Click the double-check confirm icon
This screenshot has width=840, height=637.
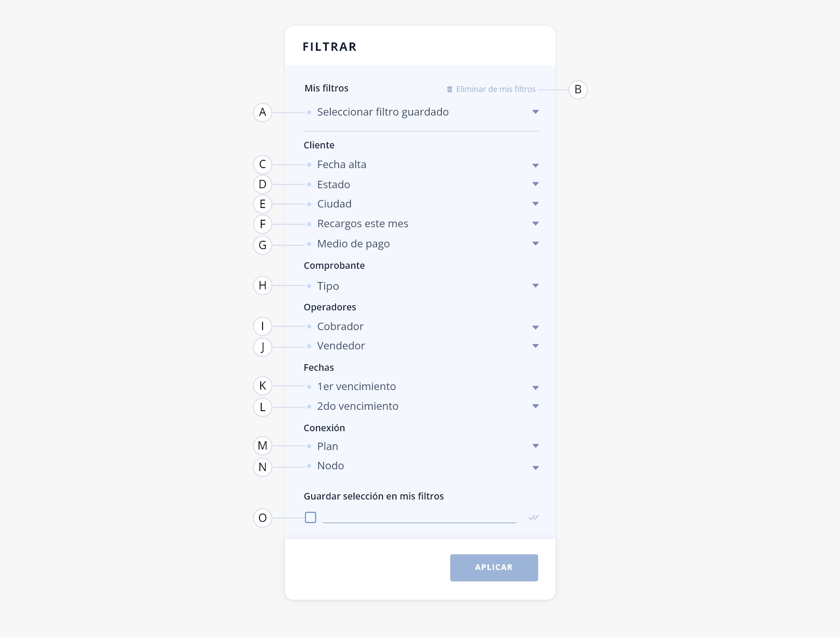533,517
